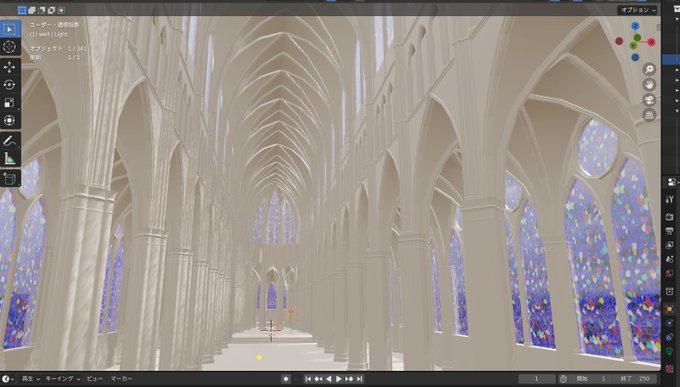Play the animation forward

[339, 379]
